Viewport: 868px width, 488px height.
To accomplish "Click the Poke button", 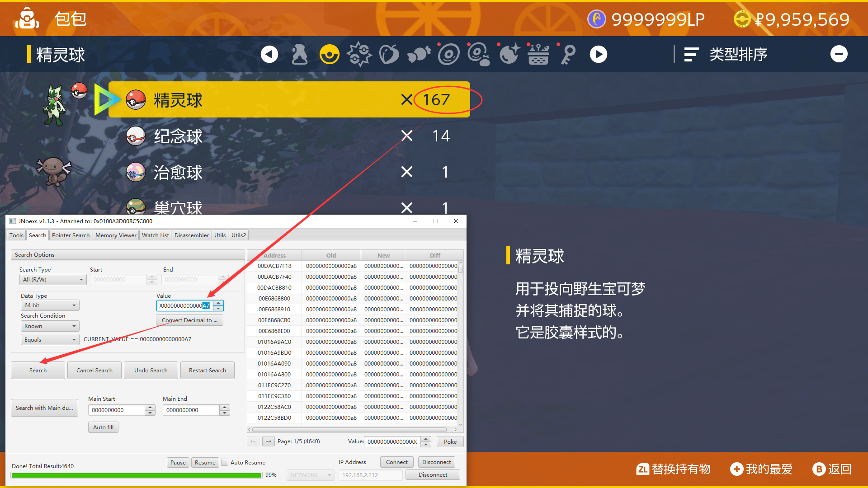I will tap(450, 441).
